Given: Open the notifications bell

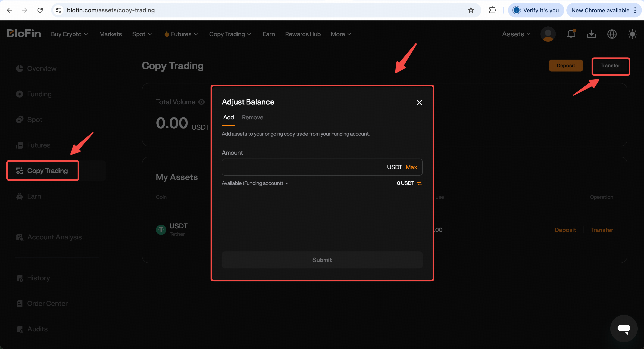Looking at the screenshot, I should click(571, 34).
